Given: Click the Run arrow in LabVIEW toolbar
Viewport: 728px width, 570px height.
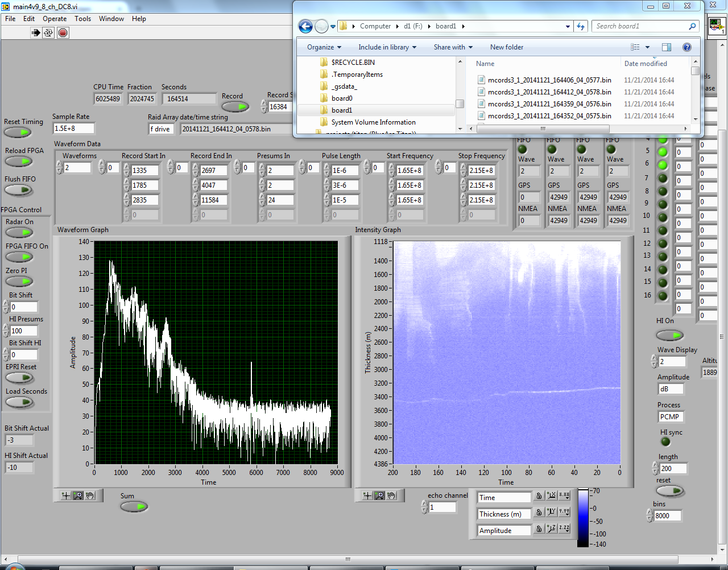Looking at the screenshot, I should tap(36, 32).
